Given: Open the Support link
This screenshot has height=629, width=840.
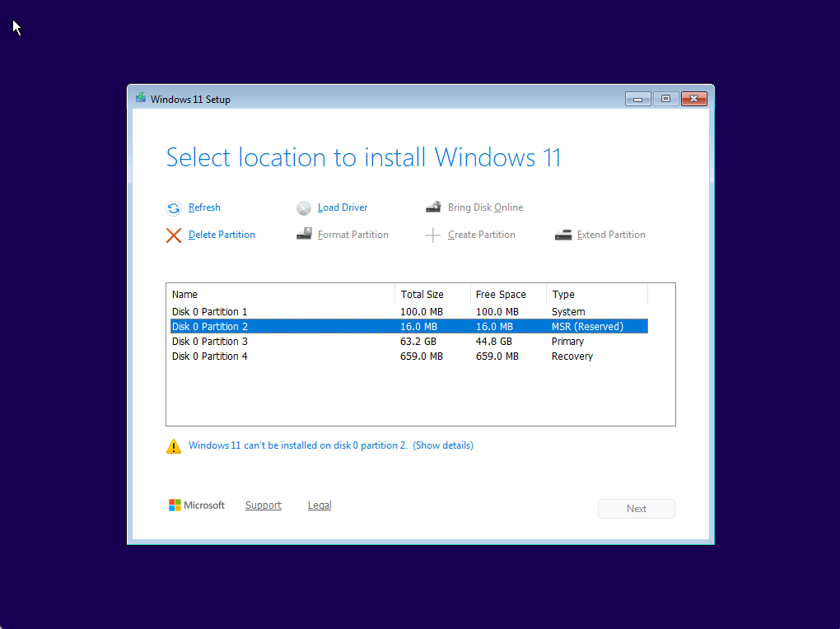Looking at the screenshot, I should coord(263,506).
